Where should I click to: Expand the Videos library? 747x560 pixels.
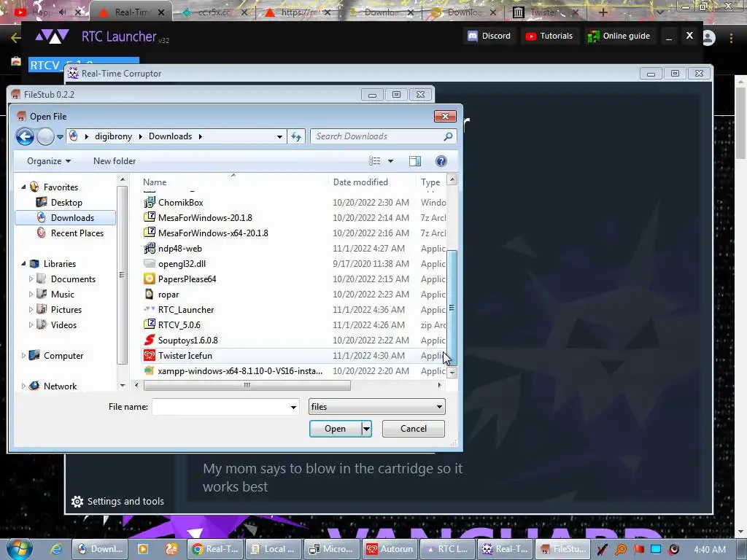[x=31, y=324]
